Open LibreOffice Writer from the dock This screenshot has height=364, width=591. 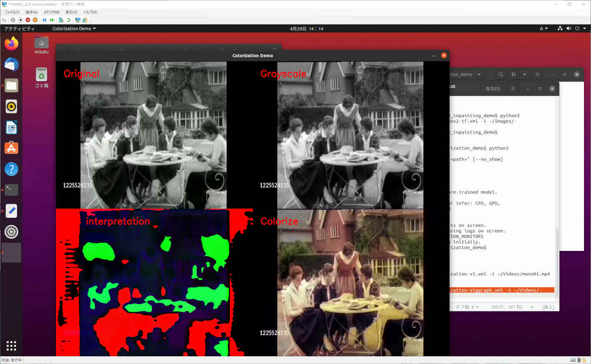(12, 127)
